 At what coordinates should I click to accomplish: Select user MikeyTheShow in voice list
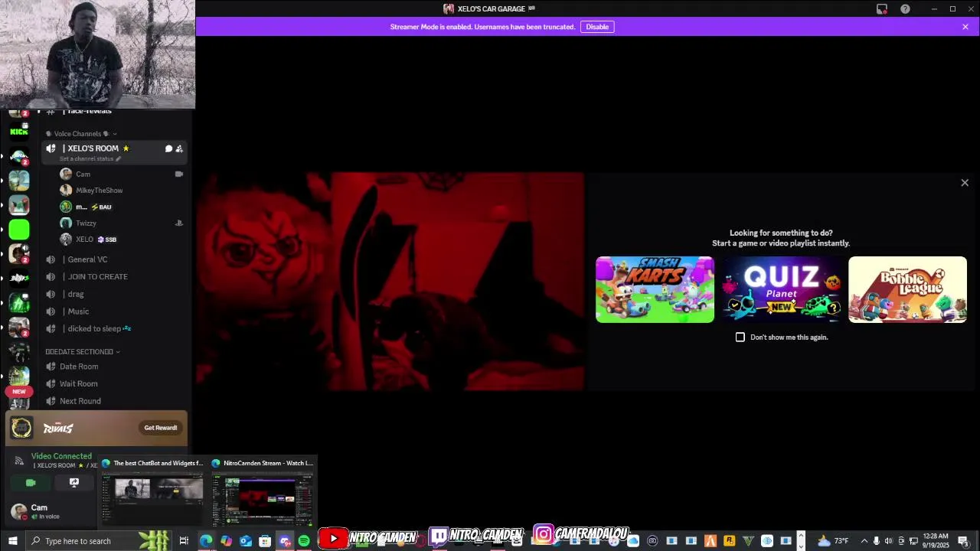(x=122, y=191)
